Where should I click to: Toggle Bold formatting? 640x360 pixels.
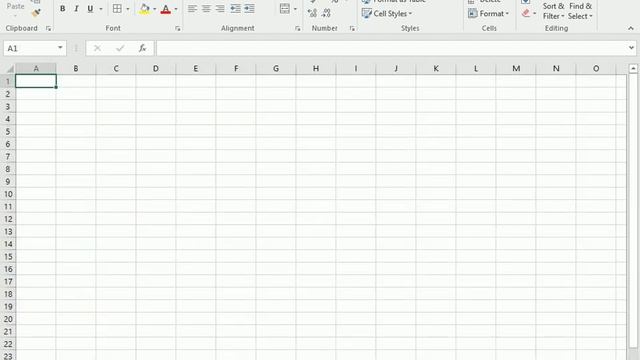62,9
